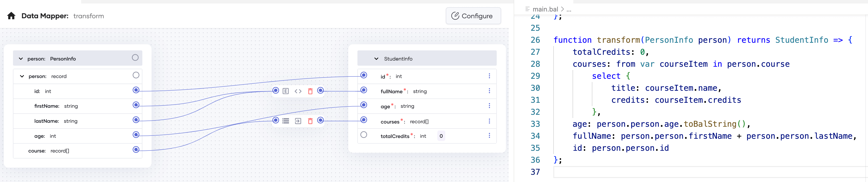Select the source port of course: record[]
Viewport: 868px width, 182px height.
point(136,150)
